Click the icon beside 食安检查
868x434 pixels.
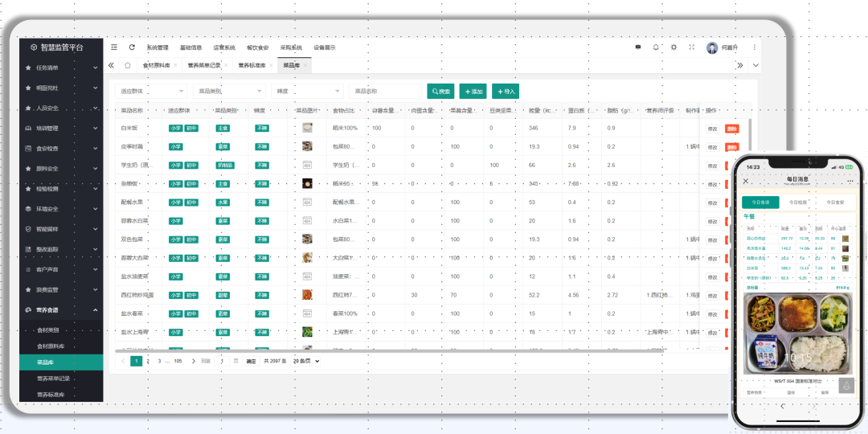(28, 149)
